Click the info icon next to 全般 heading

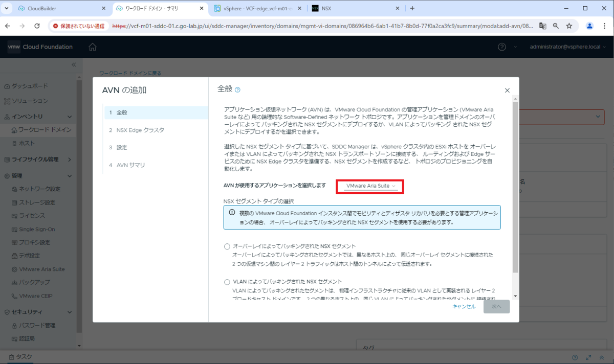coord(237,89)
